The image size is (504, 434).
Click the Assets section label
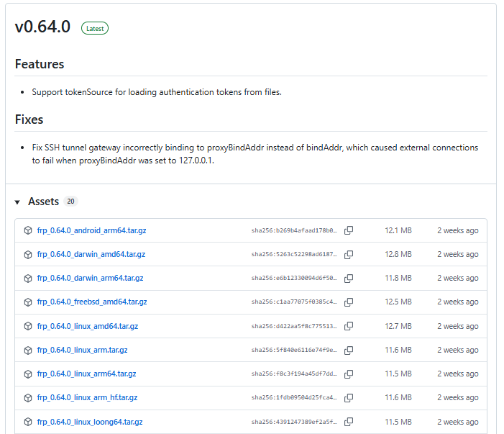tap(43, 202)
